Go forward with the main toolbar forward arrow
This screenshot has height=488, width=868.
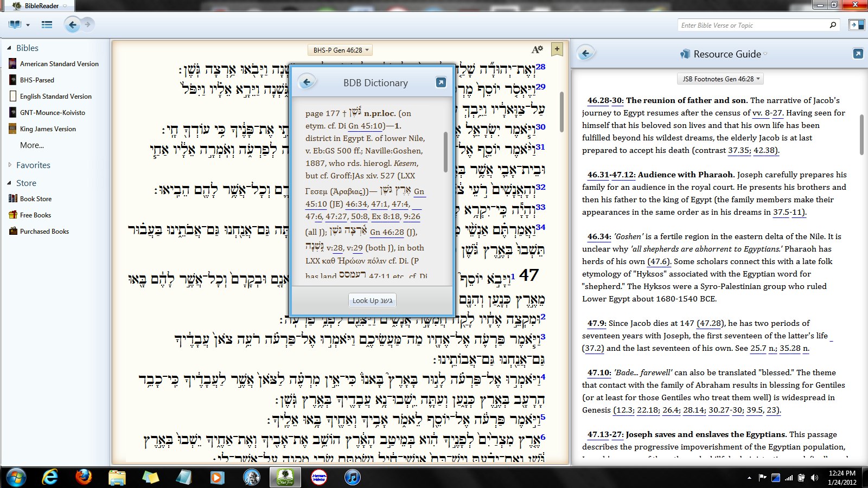(88, 24)
